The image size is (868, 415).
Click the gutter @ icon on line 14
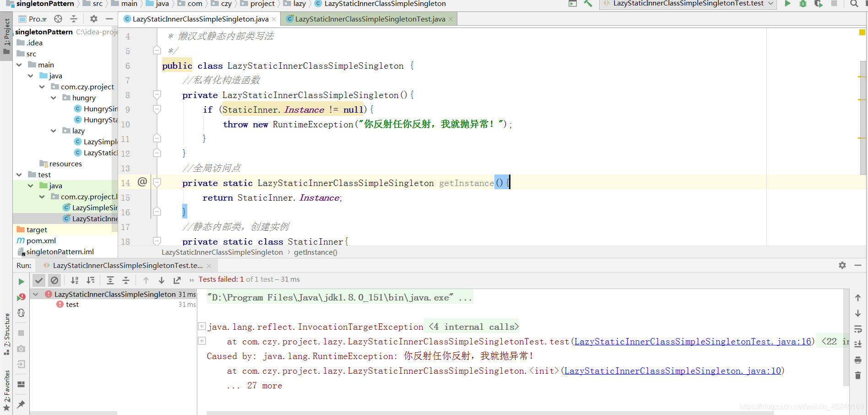[x=142, y=182]
